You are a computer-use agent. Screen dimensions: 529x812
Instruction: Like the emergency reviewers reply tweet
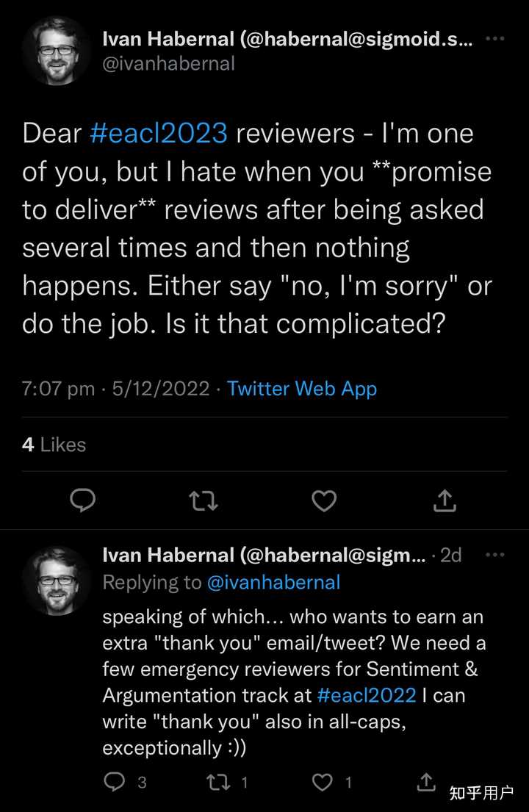tap(323, 781)
